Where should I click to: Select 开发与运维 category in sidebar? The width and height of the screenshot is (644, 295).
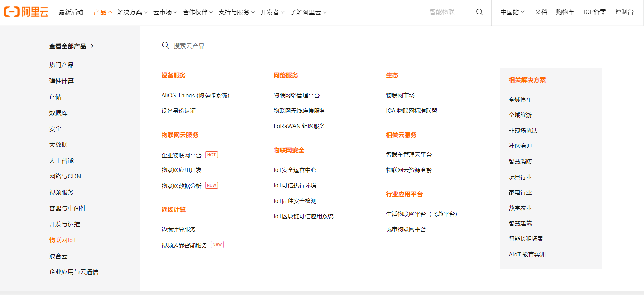pyautogui.click(x=65, y=224)
